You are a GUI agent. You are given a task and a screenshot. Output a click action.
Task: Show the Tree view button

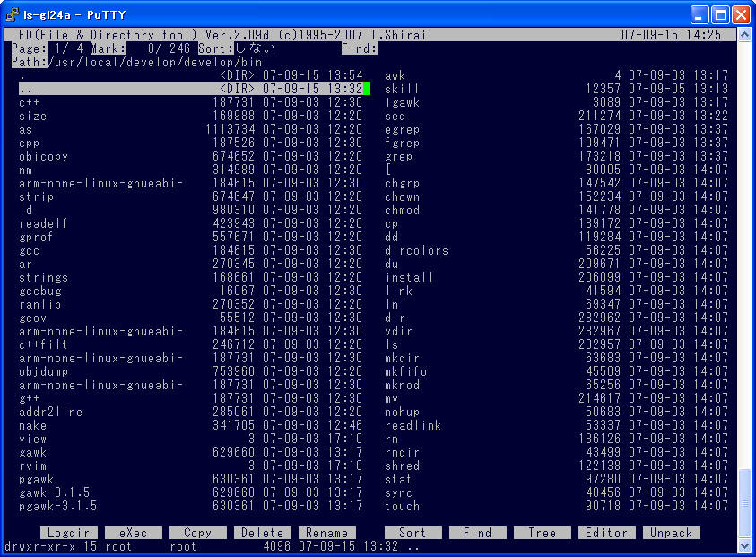[542, 533]
